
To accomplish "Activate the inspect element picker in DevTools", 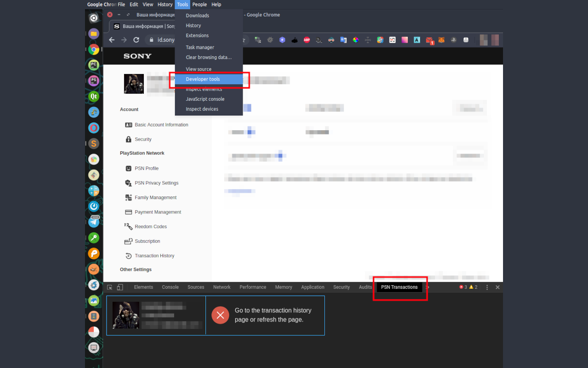I will [x=110, y=287].
